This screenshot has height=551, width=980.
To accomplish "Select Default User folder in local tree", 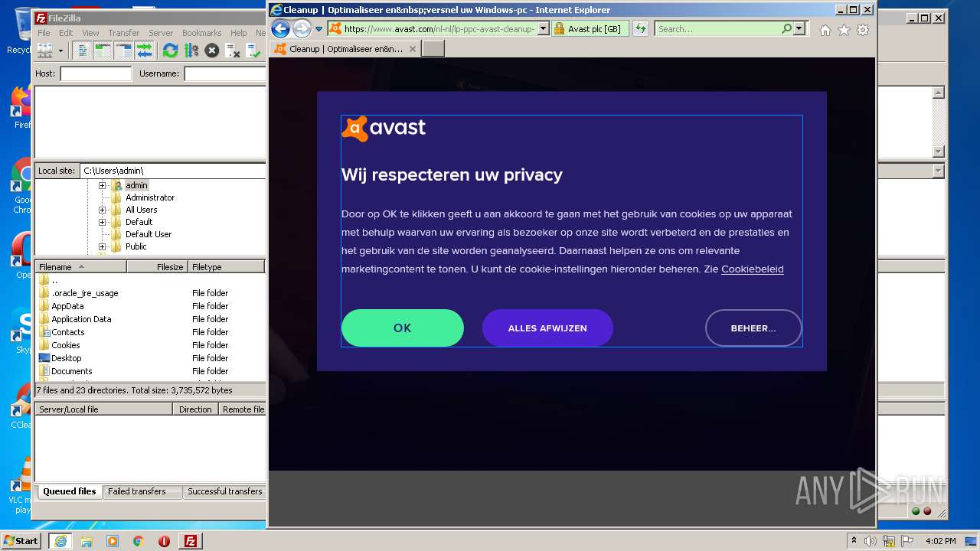I will point(149,234).
